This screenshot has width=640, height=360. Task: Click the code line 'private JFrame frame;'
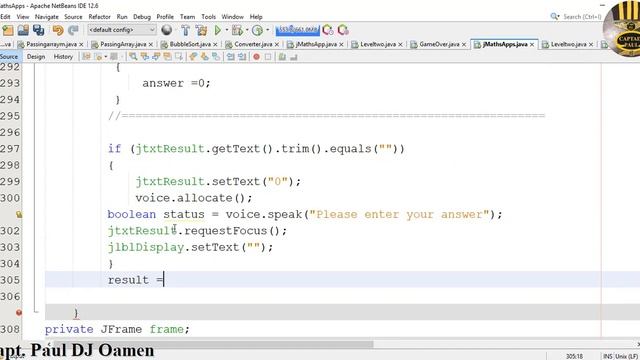(x=117, y=329)
